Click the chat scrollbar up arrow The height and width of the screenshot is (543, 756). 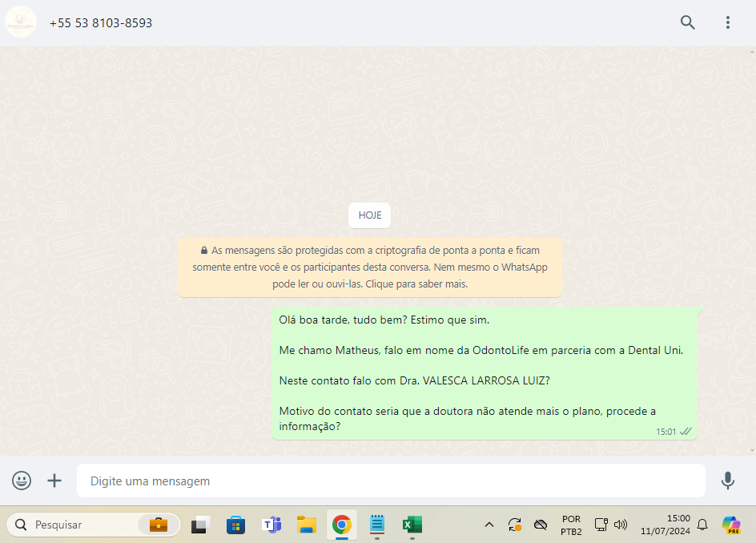coord(753,50)
